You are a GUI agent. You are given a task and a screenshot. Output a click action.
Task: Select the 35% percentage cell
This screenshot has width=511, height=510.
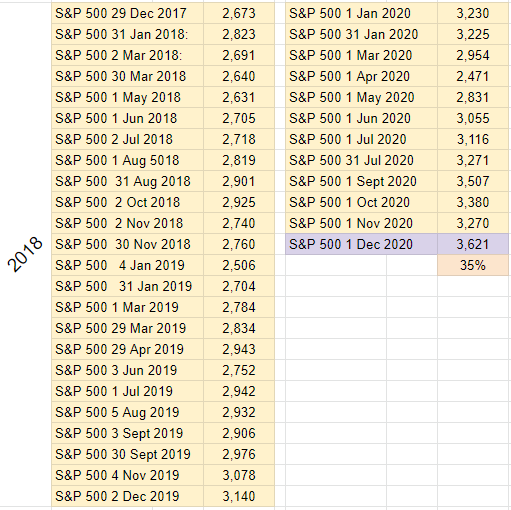click(x=473, y=265)
